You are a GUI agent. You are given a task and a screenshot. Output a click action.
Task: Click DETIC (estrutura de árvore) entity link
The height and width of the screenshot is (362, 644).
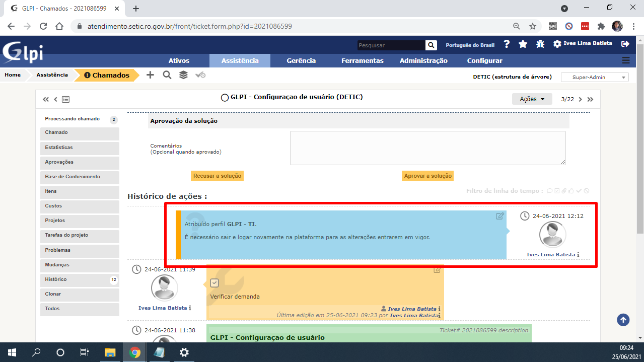[512, 77]
